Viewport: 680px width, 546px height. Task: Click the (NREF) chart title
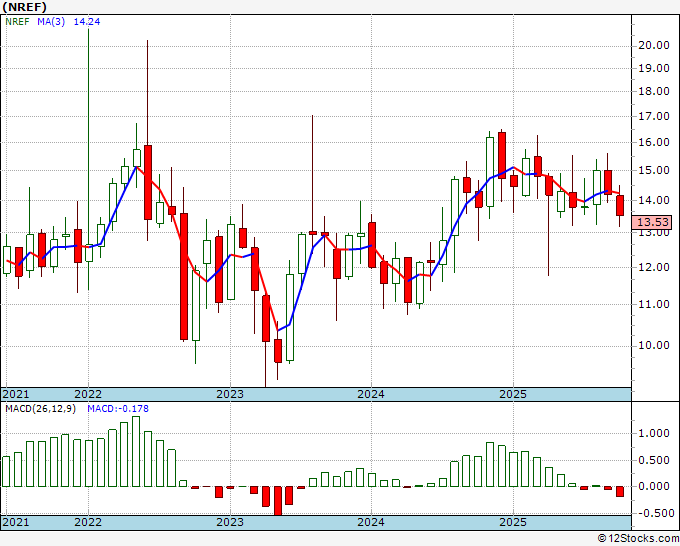point(24,7)
